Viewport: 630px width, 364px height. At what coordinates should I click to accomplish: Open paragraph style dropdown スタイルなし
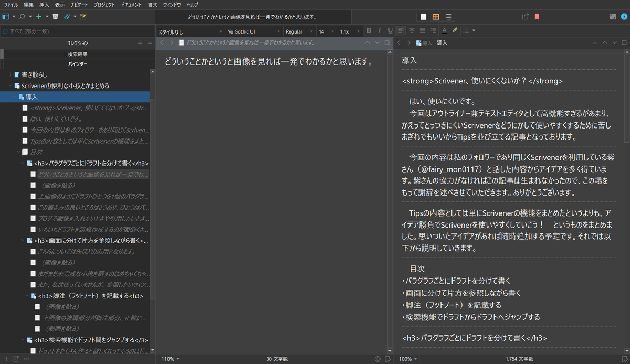(191, 31)
